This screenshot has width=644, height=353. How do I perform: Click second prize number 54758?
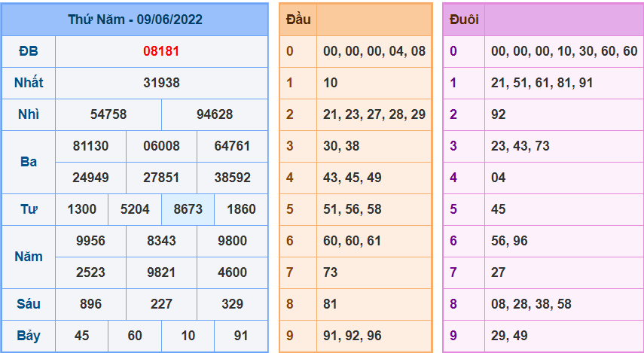tap(108, 114)
